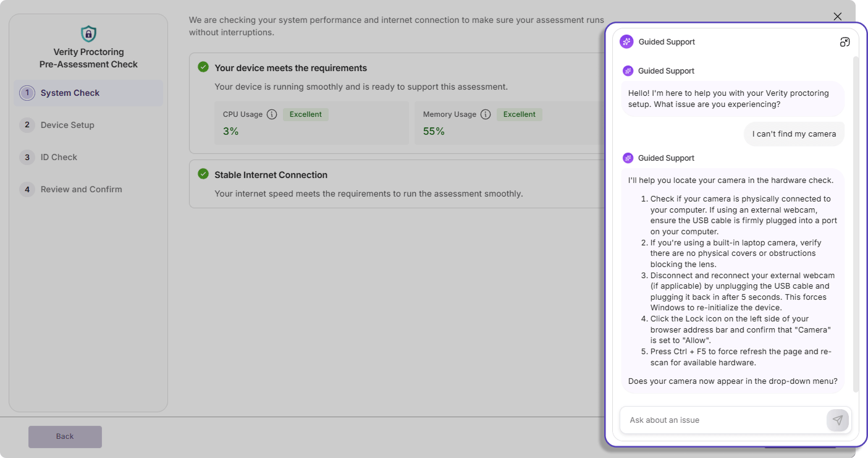Click avatar above the greeting message
This screenshot has height=458, width=868.
(628, 71)
